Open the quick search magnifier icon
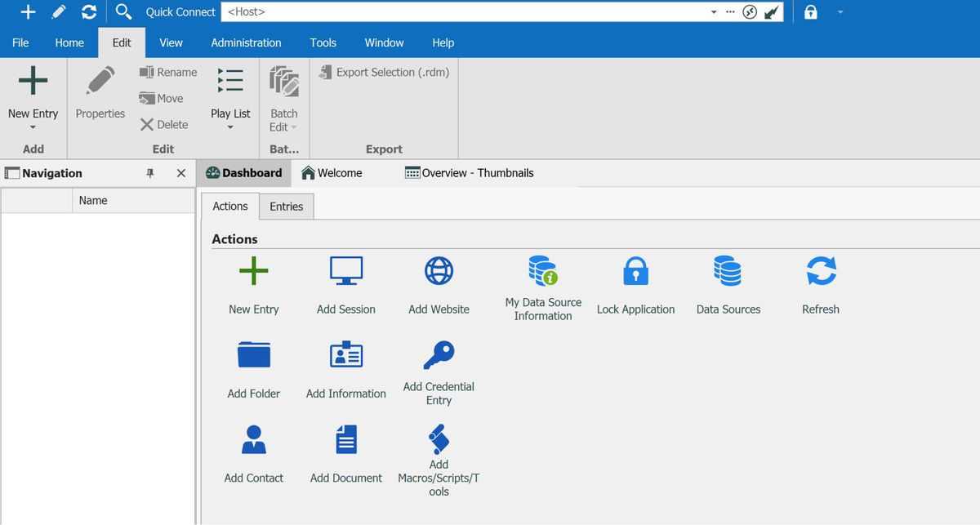The image size is (980, 525). [123, 12]
